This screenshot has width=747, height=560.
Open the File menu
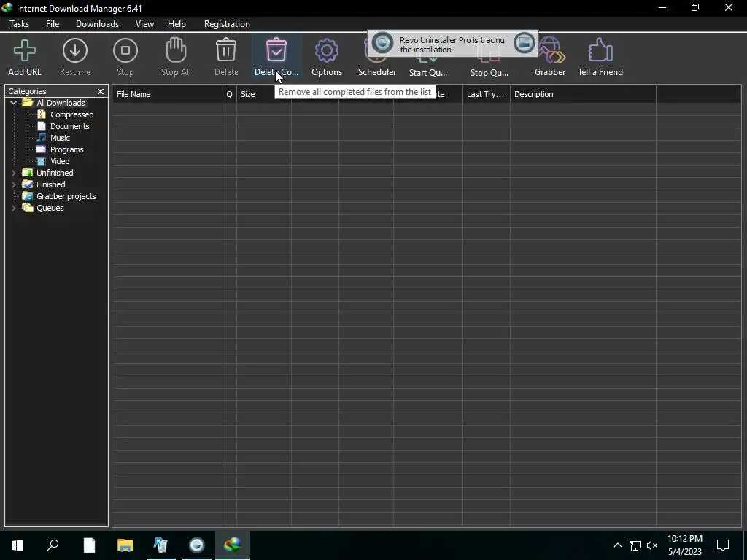pyautogui.click(x=53, y=24)
